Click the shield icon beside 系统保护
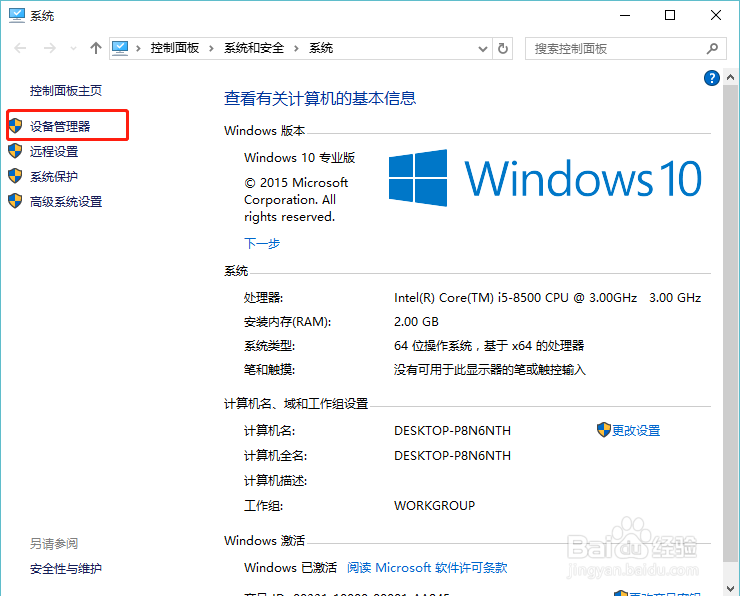 (16, 176)
